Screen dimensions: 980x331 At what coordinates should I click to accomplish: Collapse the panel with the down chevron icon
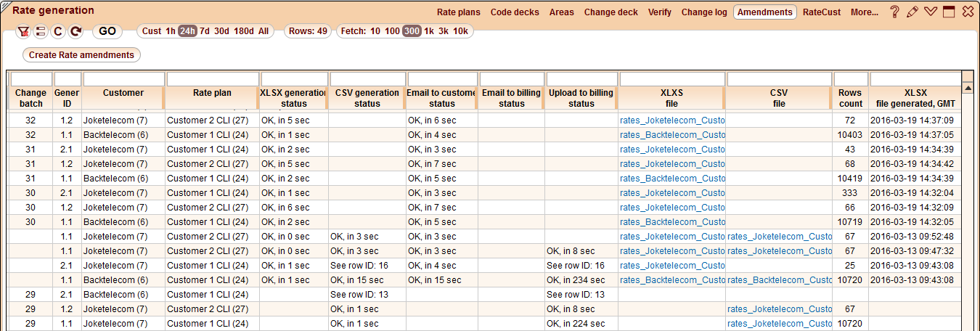pyautogui.click(x=931, y=12)
